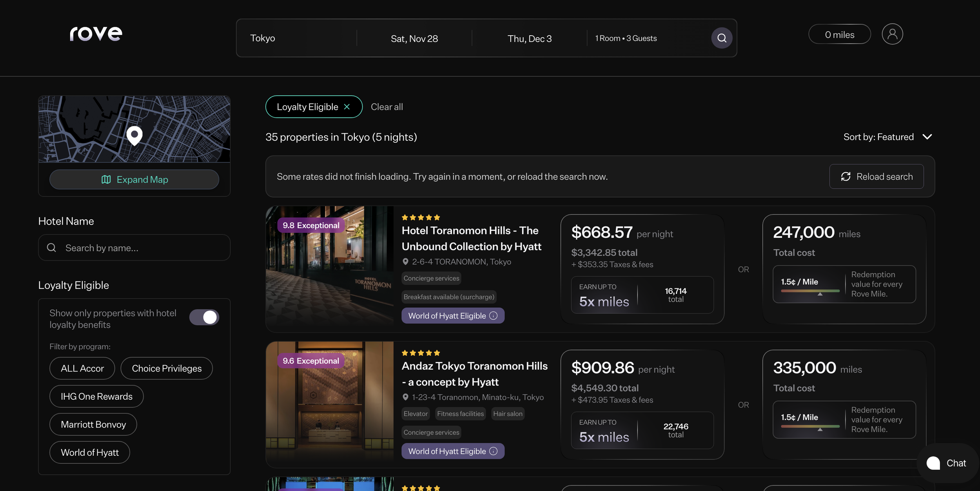This screenshot has width=980, height=491.
Task: Click the World of Hyatt info icon for Hotel Toranomon Hills
Action: tap(494, 316)
